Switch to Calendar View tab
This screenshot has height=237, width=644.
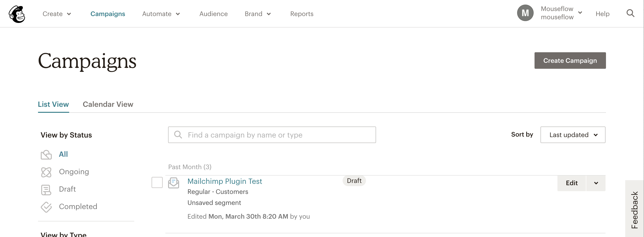[x=108, y=104]
